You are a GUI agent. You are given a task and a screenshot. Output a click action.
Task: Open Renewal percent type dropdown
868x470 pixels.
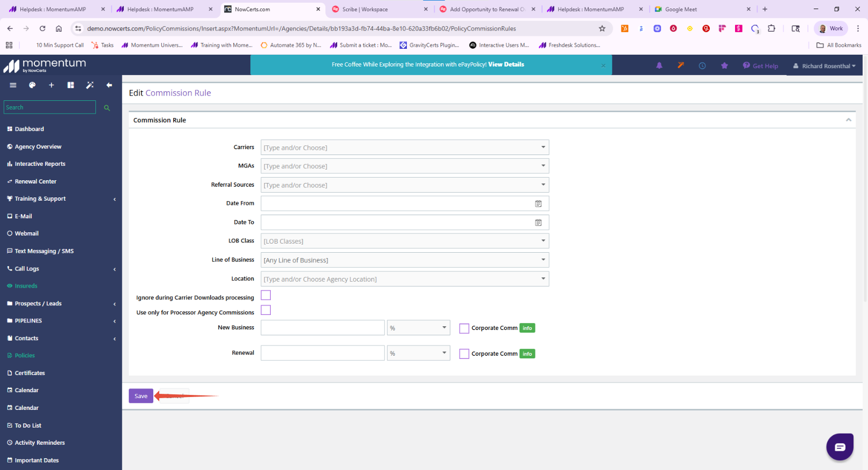click(x=419, y=353)
